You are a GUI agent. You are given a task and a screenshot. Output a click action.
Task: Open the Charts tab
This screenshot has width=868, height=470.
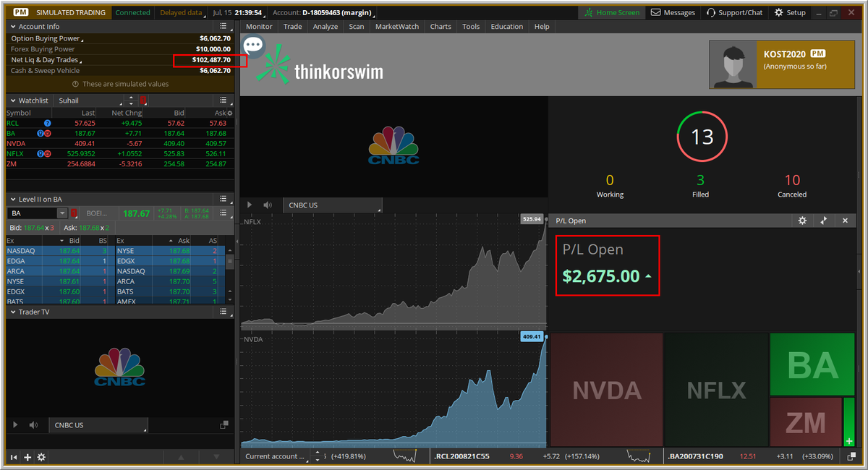tap(441, 27)
